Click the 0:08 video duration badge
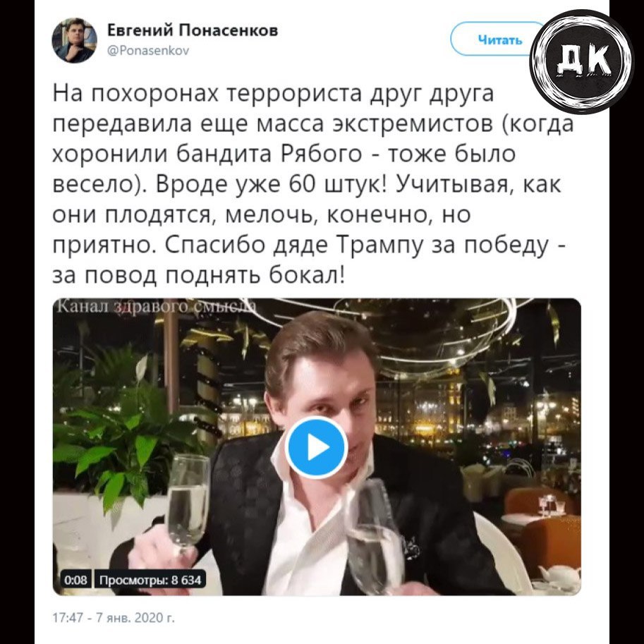The image size is (644, 644). pos(76,580)
